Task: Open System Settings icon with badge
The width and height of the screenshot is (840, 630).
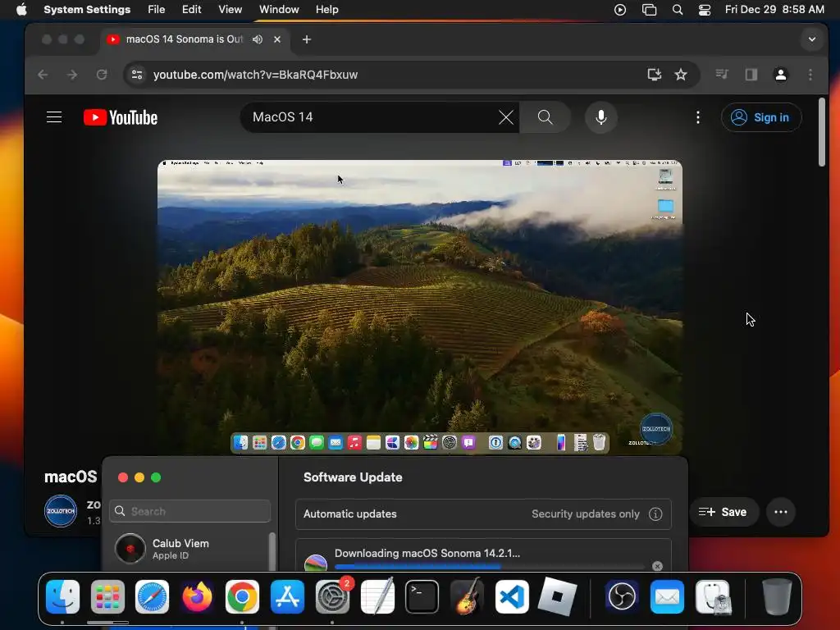Action: tap(332, 597)
